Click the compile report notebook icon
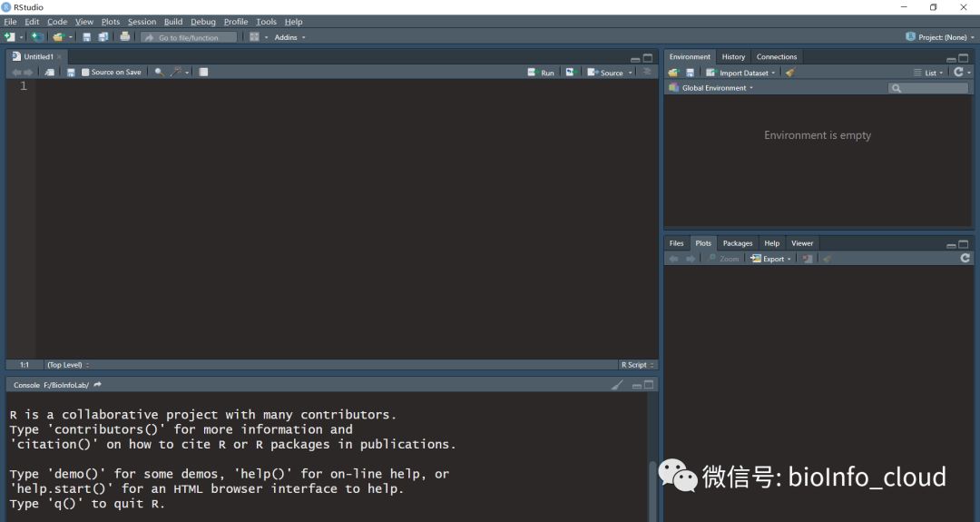Screen dimensions: 980x522 click(x=204, y=73)
